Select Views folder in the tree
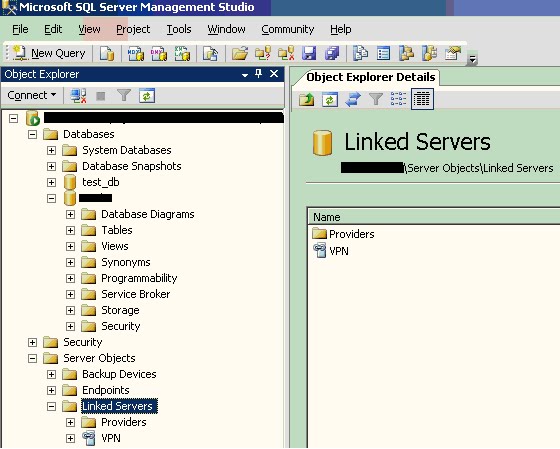560x449 pixels. click(x=115, y=246)
